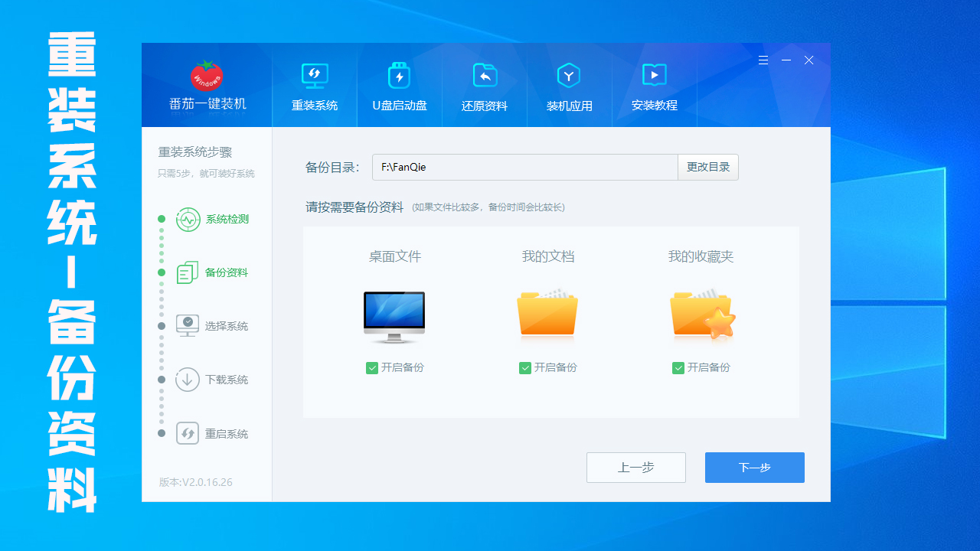Uncheck 开启备份 for 我的文档
Screen dimensions: 980x551
[x=525, y=367]
